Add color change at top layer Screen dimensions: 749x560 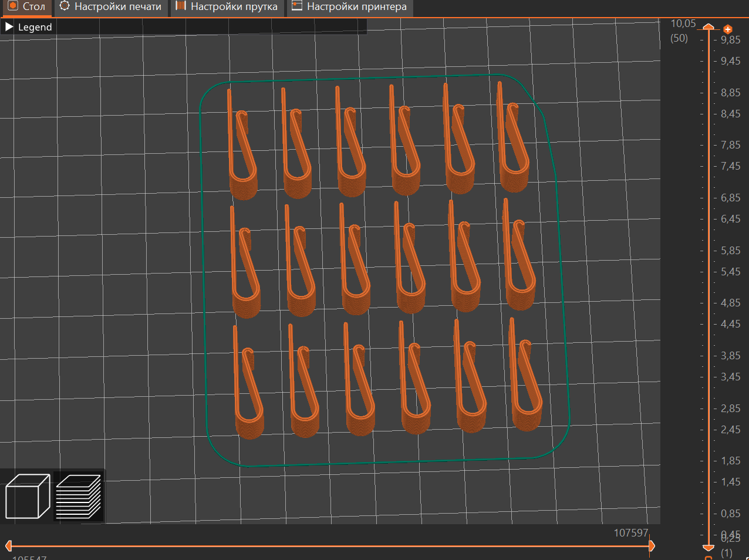[728, 29]
